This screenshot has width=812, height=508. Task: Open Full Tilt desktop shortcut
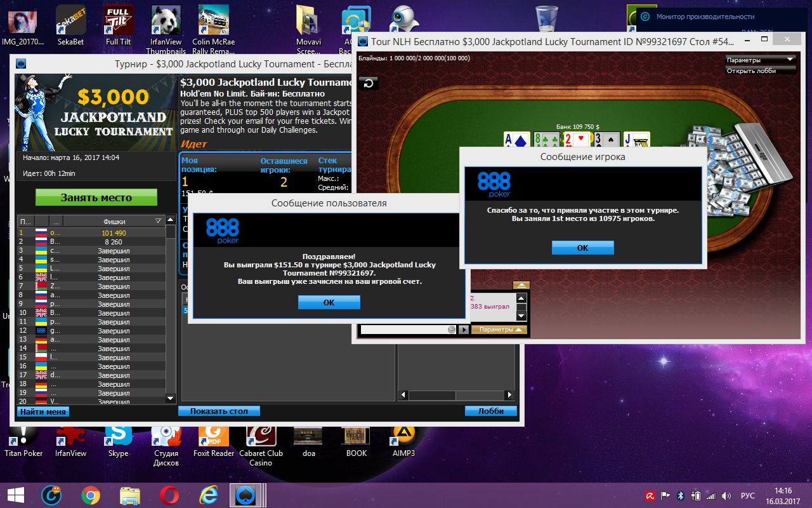(118, 25)
